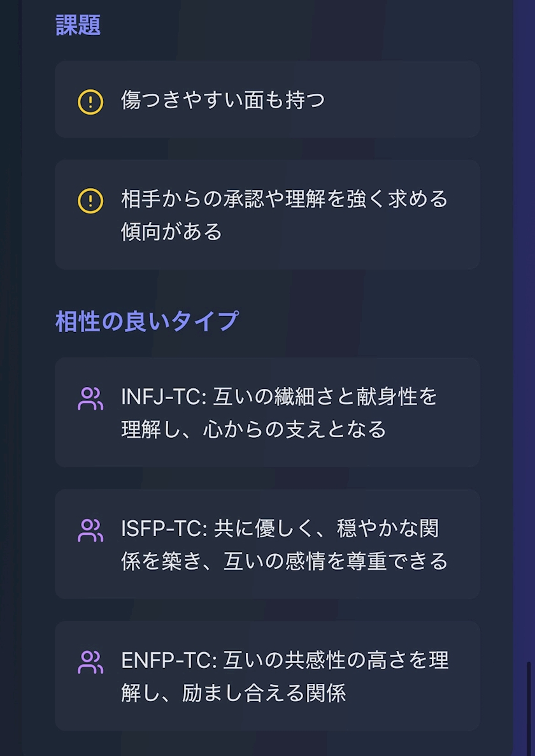Click the text 係を築き、互いの感情を尊重できる
Image resolution: width=535 pixels, height=756 pixels.
[284, 561]
